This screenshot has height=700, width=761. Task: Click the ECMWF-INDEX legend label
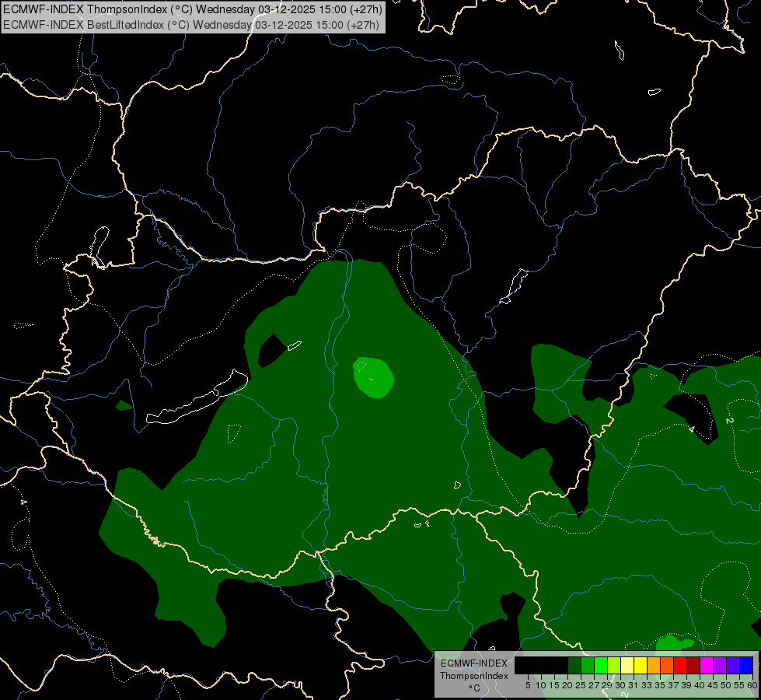[x=474, y=663]
